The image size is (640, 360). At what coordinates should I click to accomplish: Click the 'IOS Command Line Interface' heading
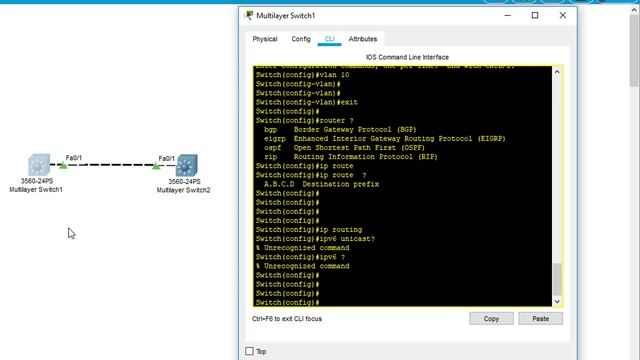407,57
